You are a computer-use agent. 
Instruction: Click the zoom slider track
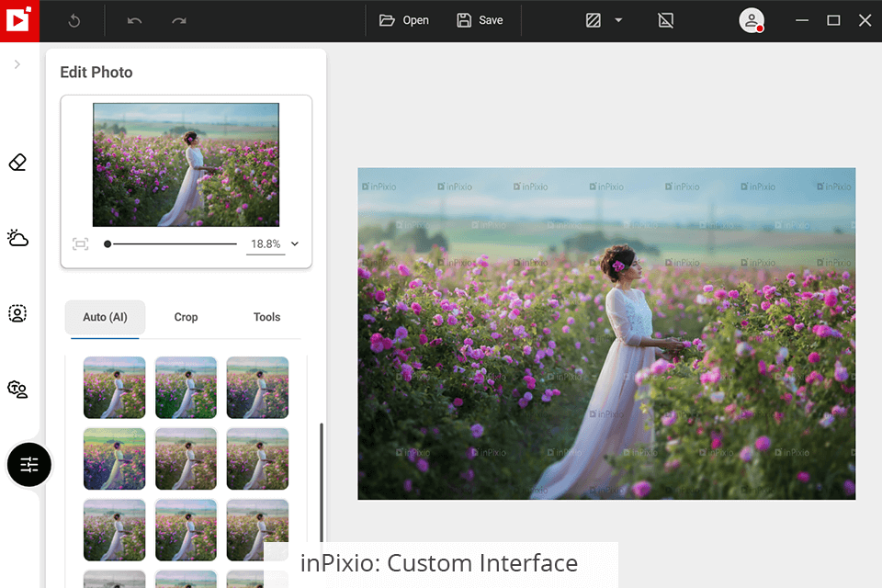point(173,243)
